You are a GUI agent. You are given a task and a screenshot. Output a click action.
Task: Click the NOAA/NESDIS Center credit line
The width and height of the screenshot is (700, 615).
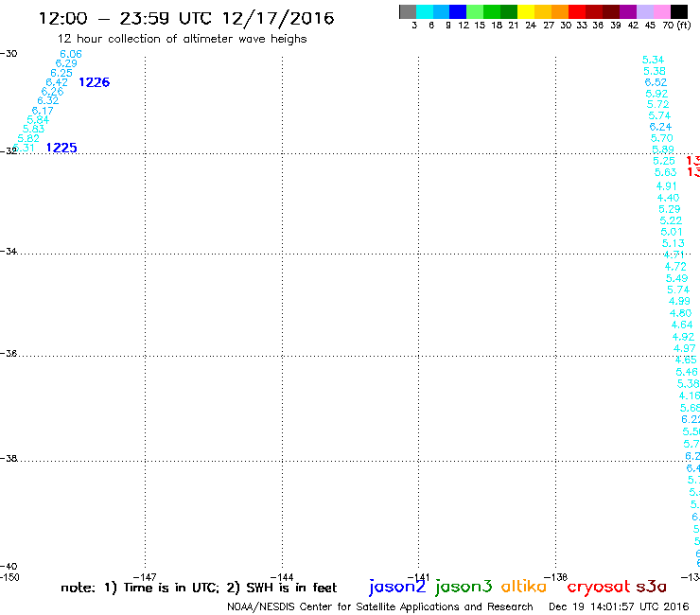(380, 607)
